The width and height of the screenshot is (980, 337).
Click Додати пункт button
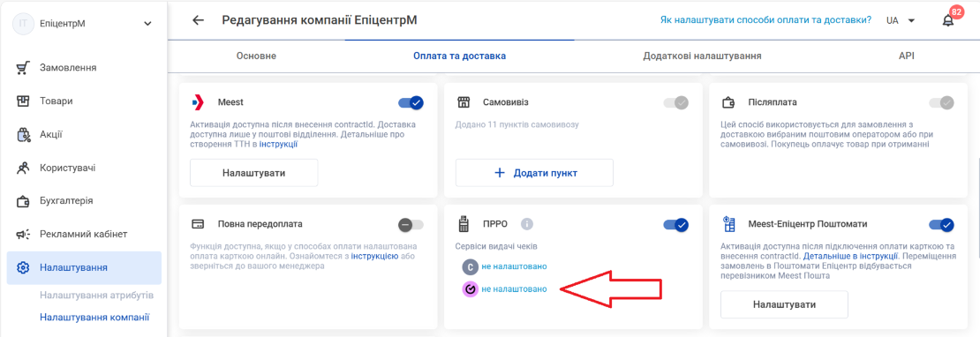[x=534, y=173]
